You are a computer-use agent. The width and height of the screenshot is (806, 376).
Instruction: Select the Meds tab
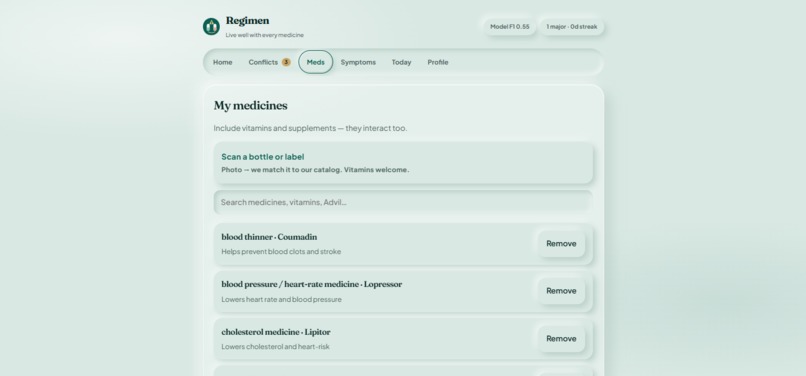316,62
